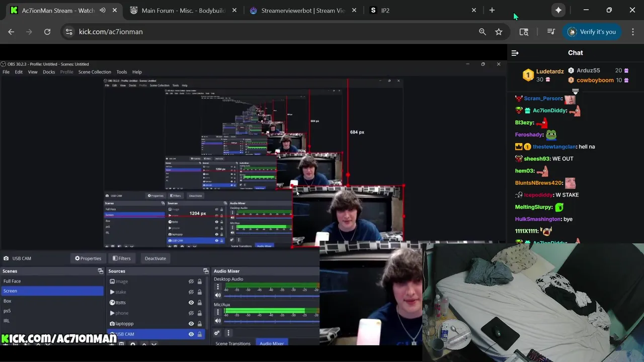The height and width of the screenshot is (362, 644).
Task: Open Chrome's Gemini spark icon
Action: click(558, 10)
